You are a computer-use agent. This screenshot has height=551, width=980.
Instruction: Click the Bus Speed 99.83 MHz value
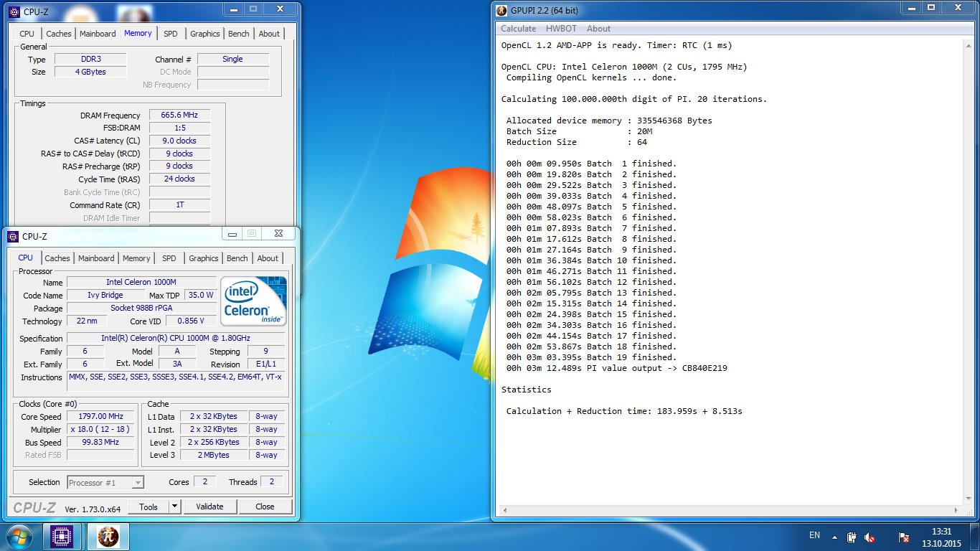(101, 442)
